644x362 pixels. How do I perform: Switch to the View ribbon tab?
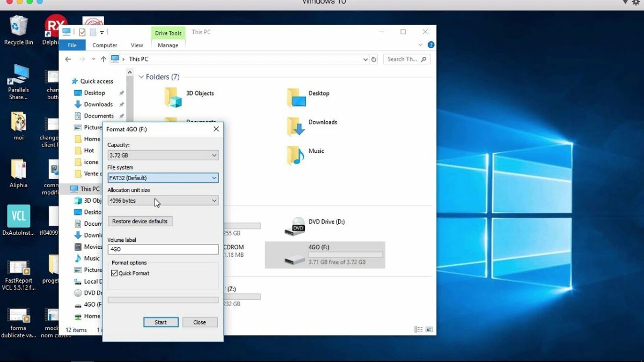137,45
